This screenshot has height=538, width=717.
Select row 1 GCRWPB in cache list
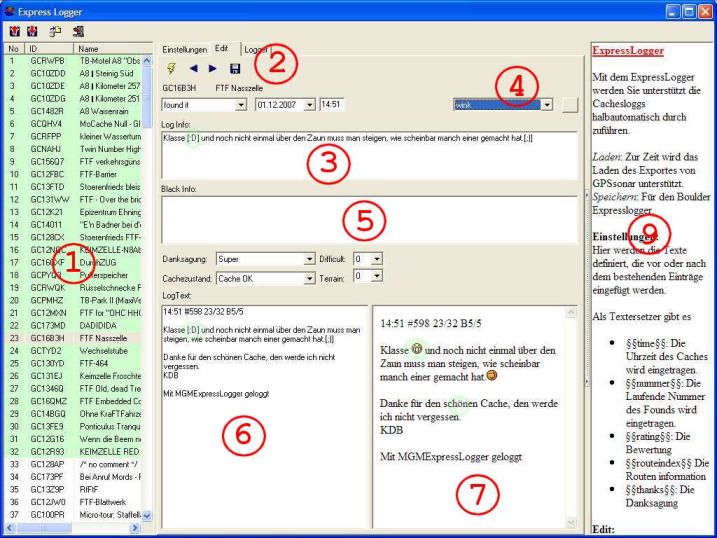73,61
